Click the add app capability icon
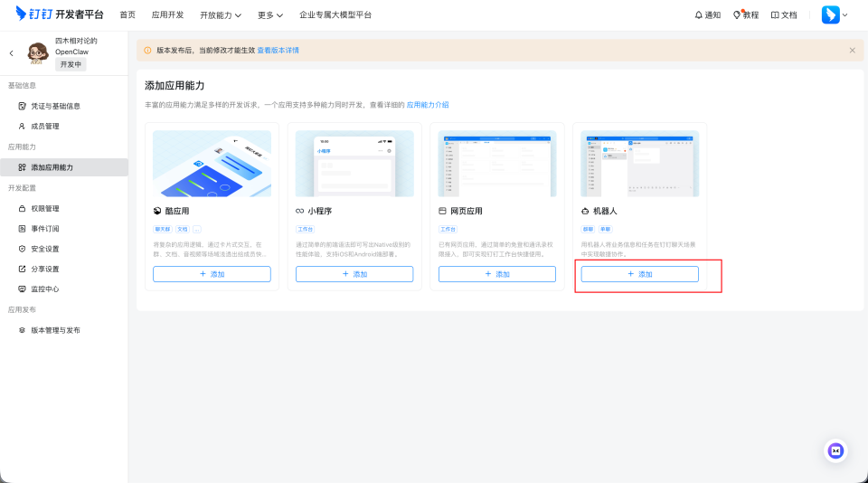The height and width of the screenshot is (483, 868). 22,167
